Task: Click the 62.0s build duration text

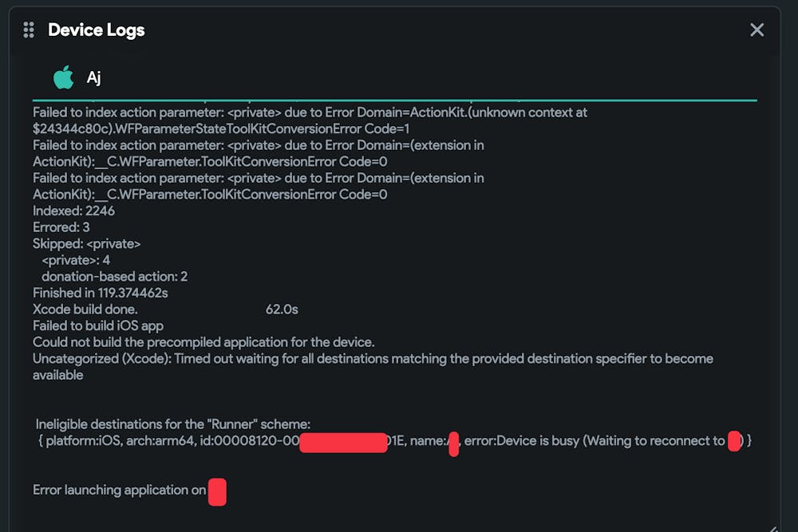Action: tap(282, 309)
